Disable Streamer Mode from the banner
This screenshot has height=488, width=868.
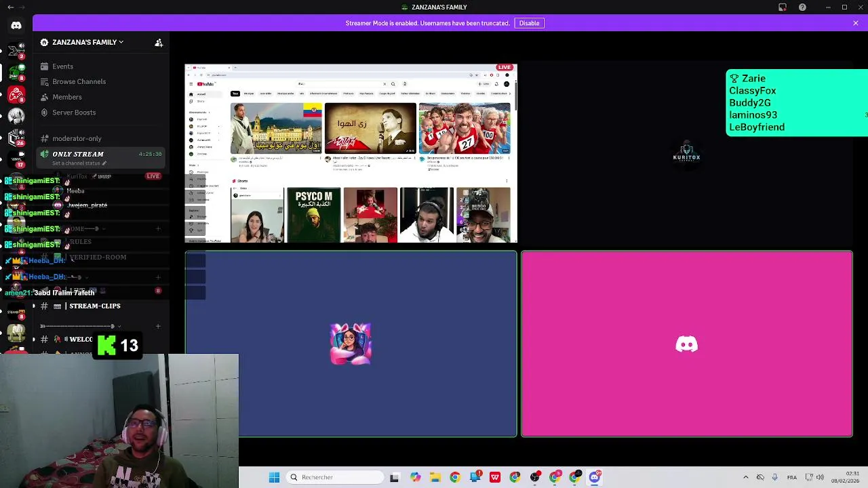pyautogui.click(x=529, y=23)
